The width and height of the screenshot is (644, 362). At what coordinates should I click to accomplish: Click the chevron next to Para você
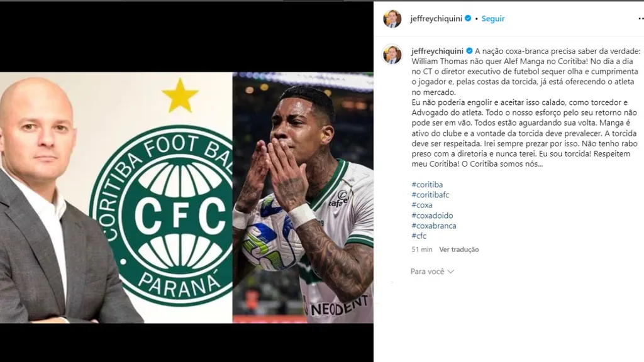(450, 271)
